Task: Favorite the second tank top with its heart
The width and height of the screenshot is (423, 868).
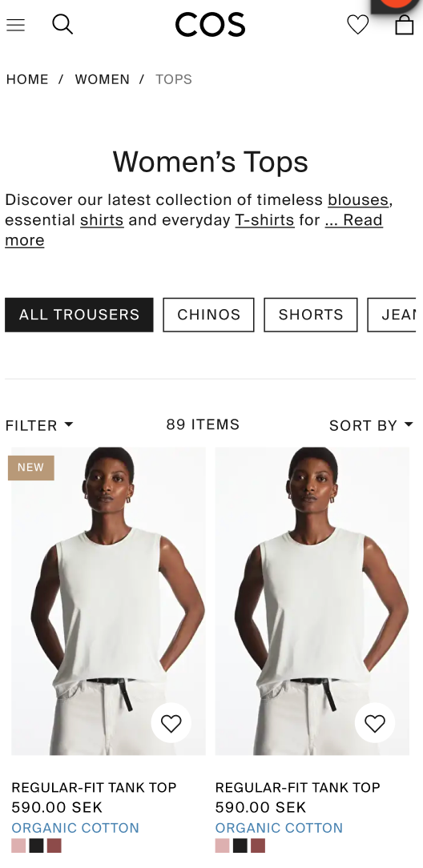Action: (x=375, y=723)
